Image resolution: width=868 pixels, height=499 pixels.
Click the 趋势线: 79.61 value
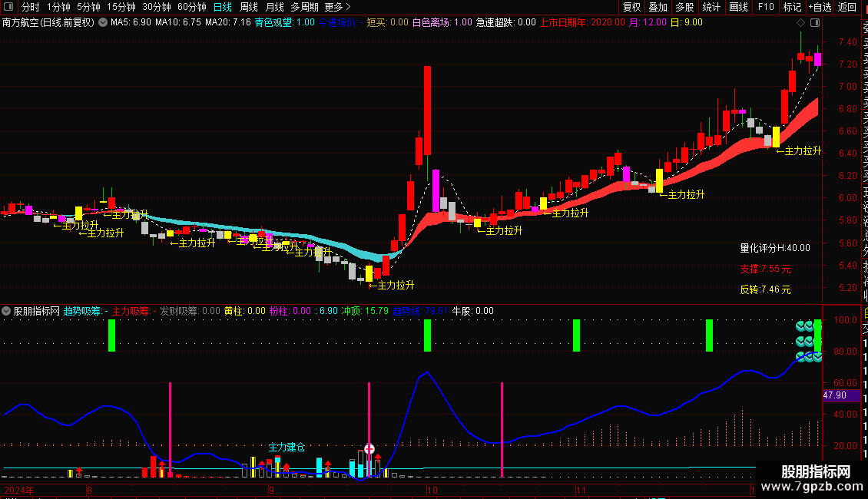[x=420, y=311]
